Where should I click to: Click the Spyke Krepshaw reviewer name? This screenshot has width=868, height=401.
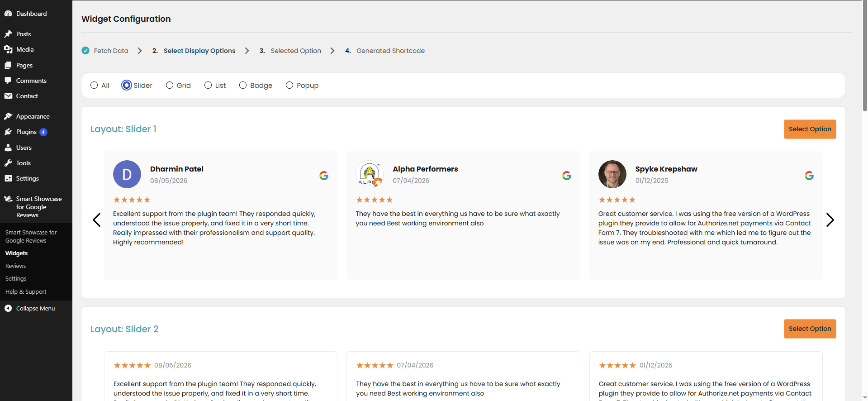[666, 169]
